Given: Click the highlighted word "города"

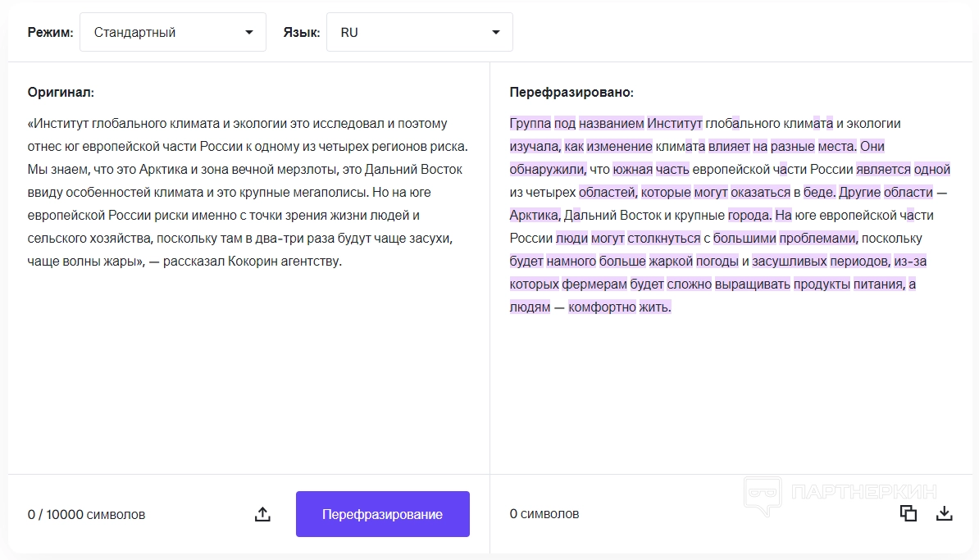Looking at the screenshot, I should click(x=749, y=216).
